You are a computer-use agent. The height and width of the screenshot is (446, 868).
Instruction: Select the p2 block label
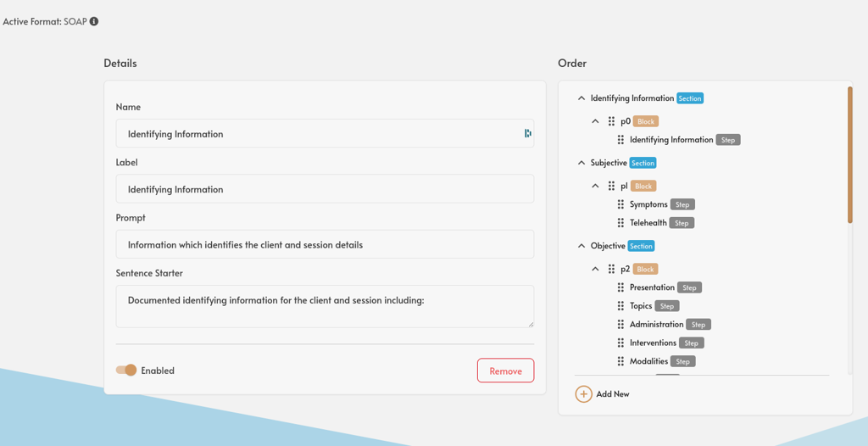coord(626,269)
